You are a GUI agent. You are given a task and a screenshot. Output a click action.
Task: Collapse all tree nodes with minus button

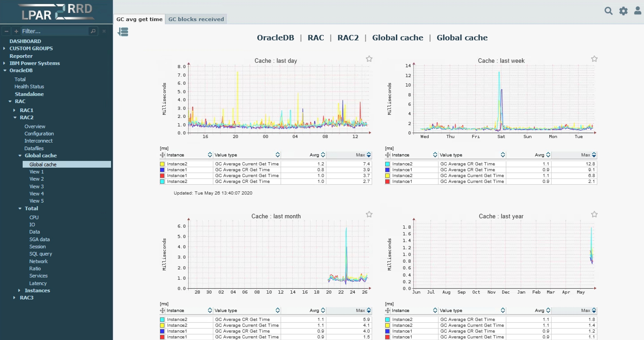coord(7,31)
